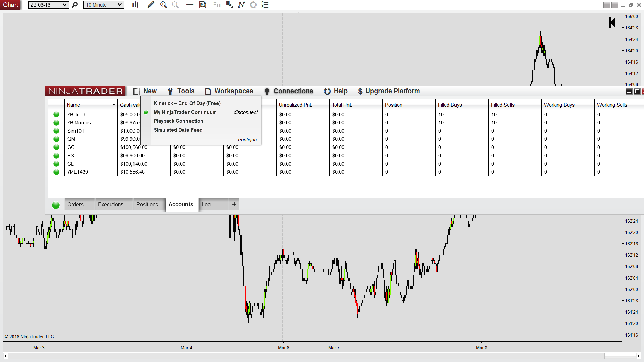644x362 pixels.
Task: Toggle the My NinjaTrader Continuum connection
Action: 185,112
